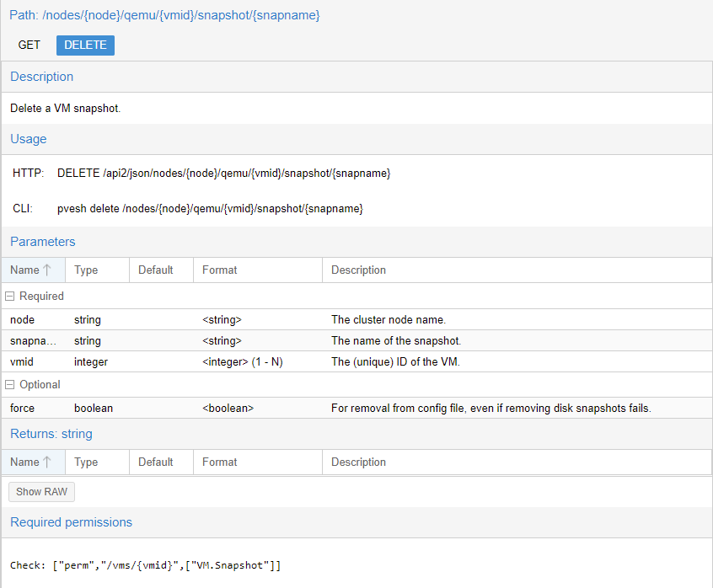The height and width of the screenshot is (588, 713).
Task: Click sort arrow on Parameters Name column
Action: click(47, 270)
